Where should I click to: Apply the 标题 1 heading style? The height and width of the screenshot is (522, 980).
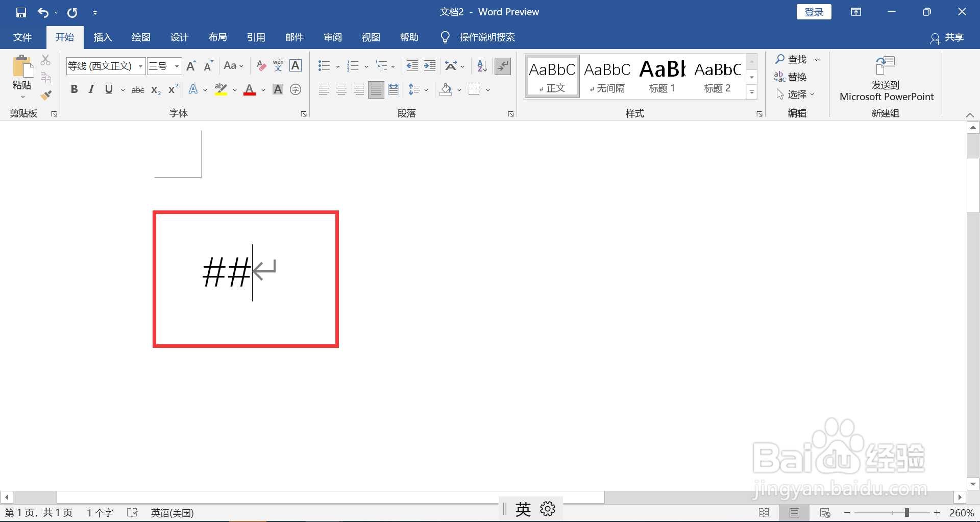(x=663, y=76)
